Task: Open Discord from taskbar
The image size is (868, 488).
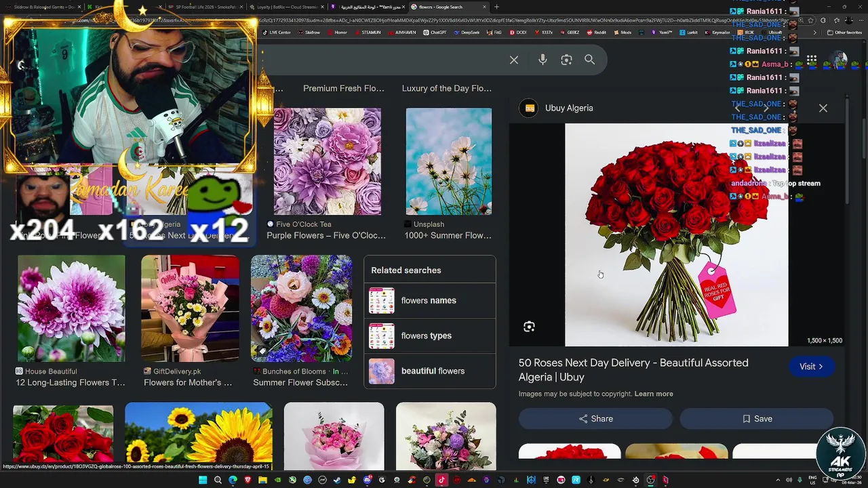Action: (367, 480)
